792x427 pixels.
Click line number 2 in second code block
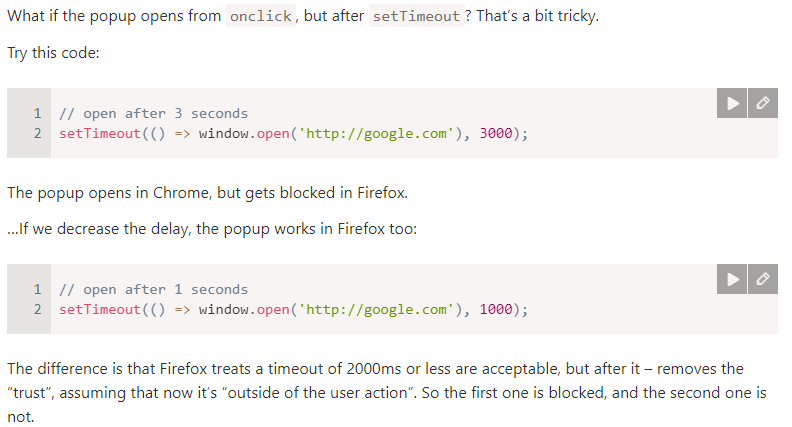coord(37,309)
